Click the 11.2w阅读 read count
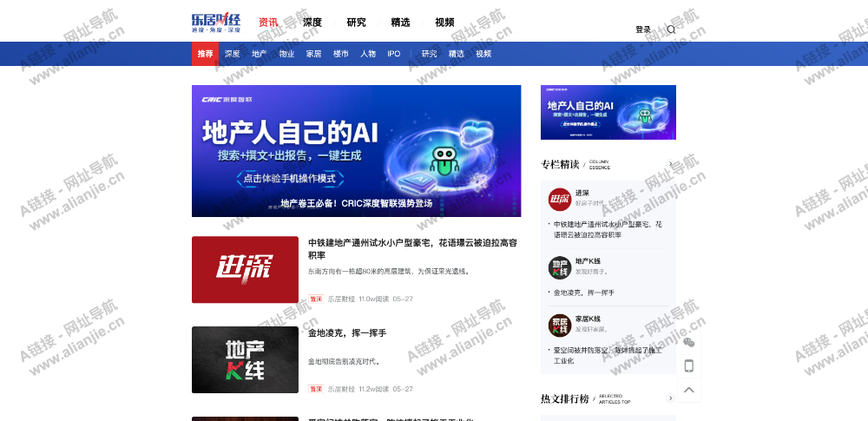Image resolution: width=868 pixels, height=421 pixels. click(x=373, y=389)
